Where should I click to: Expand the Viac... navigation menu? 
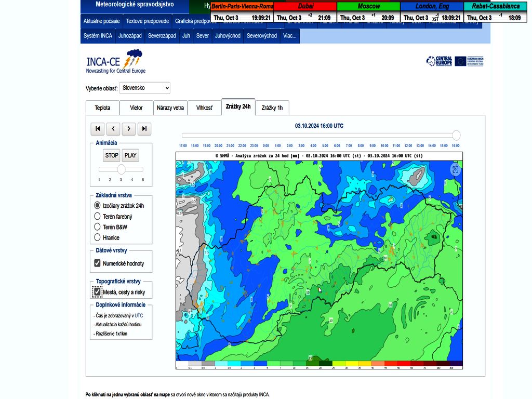coord(290,36)
